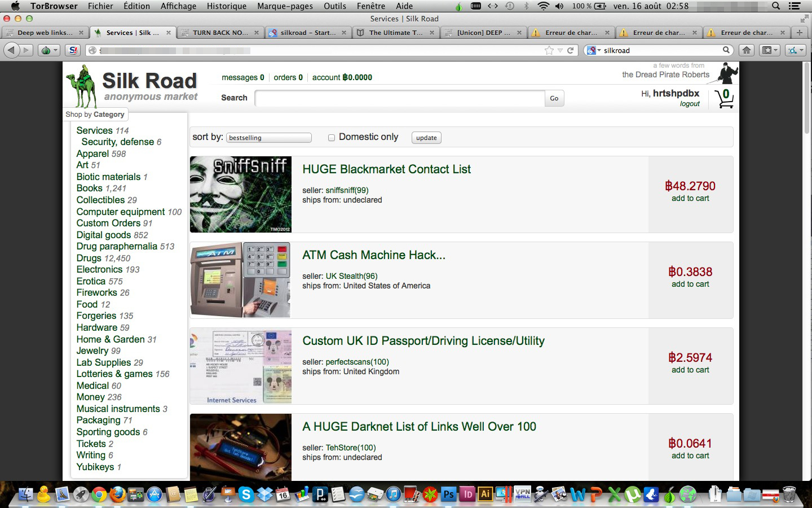Open the Apple menu
The image size is (812, 508).
tap(15, 6)
